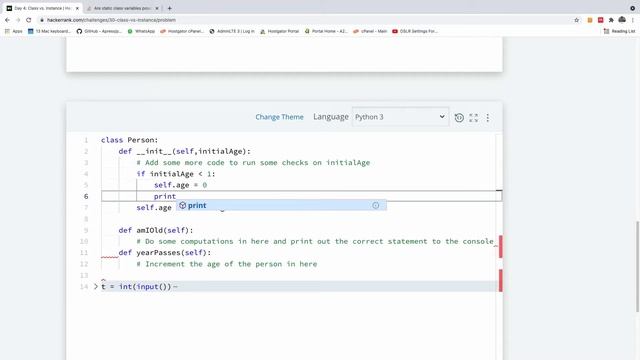Screen dimensions: 640x360
Task: Switch to the 'Are static class variables' tab
Action: tap(122, 8)
